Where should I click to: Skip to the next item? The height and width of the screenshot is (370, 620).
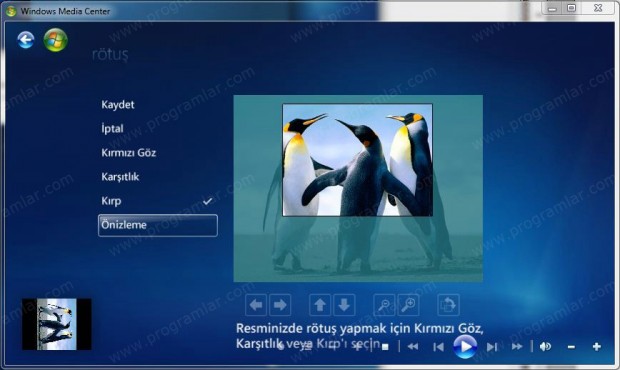pos(492,347)
